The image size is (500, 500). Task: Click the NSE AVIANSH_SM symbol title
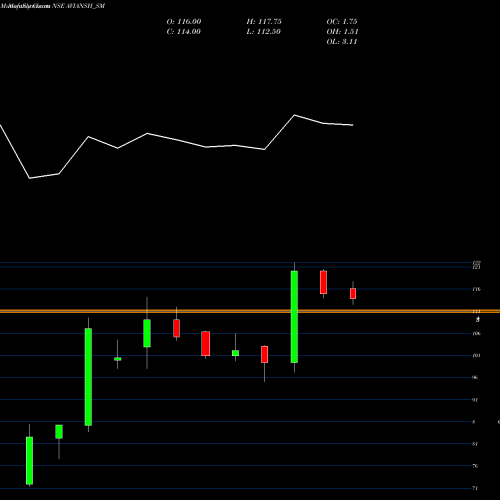tap(79, 6)
